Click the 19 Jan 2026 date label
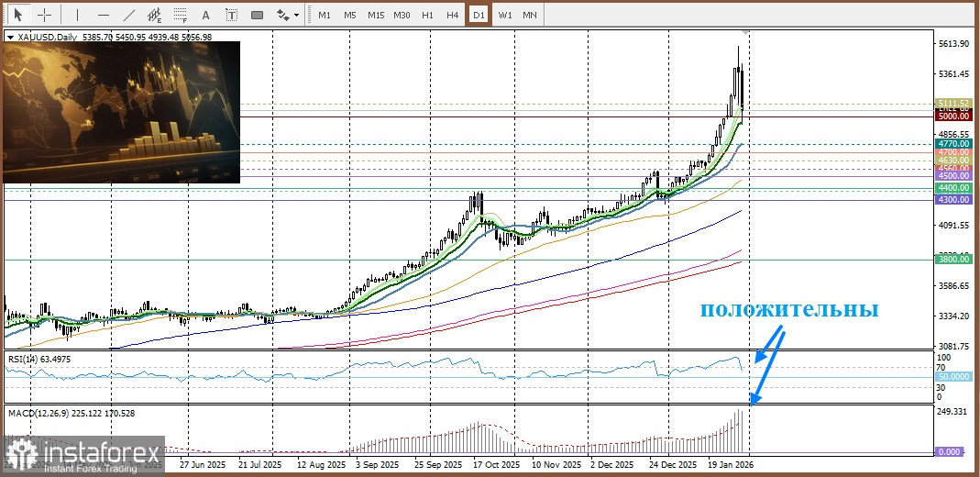The width and height of the screenshot is (980, 477). coord(731,465)
